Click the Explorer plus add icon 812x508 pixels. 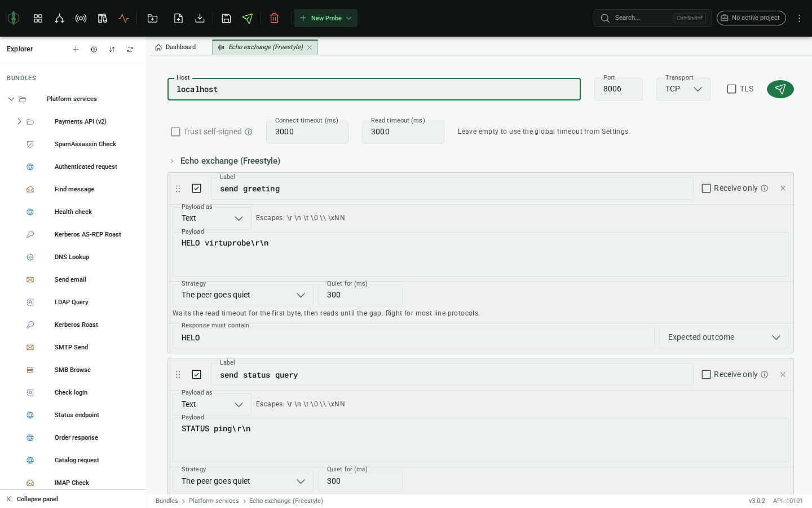(x=76, y=50)
